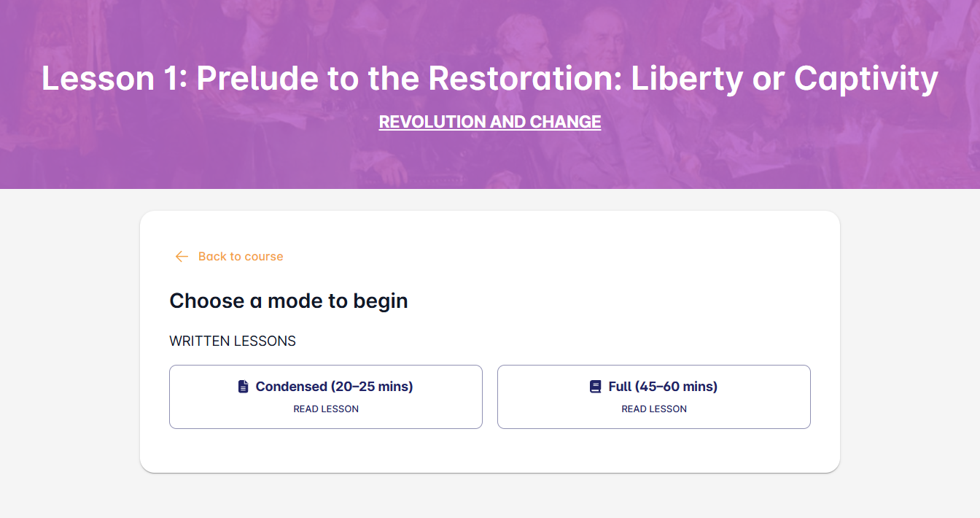Click 'Liberty or Captivity' in the page title

click(x=785, y=79)
